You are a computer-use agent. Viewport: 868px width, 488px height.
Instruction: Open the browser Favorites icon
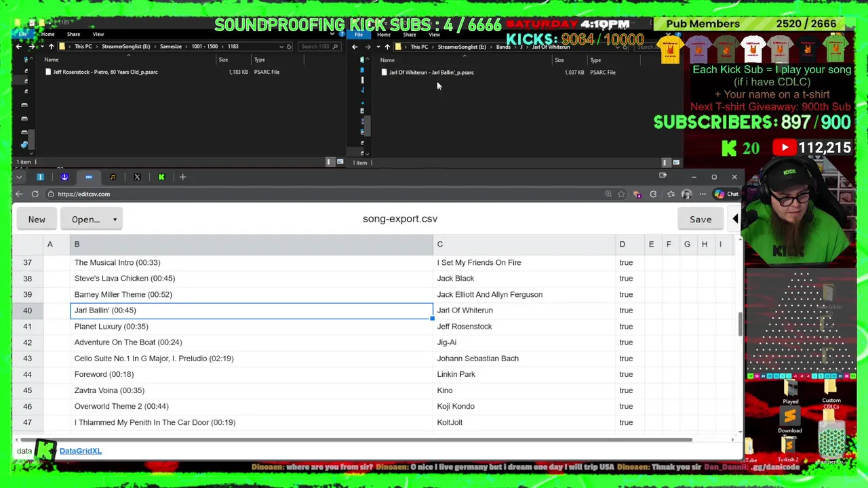pos(671,194)
